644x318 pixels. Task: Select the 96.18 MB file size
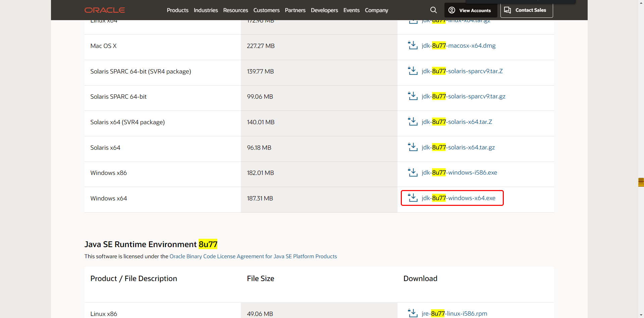tap(259, 147)
